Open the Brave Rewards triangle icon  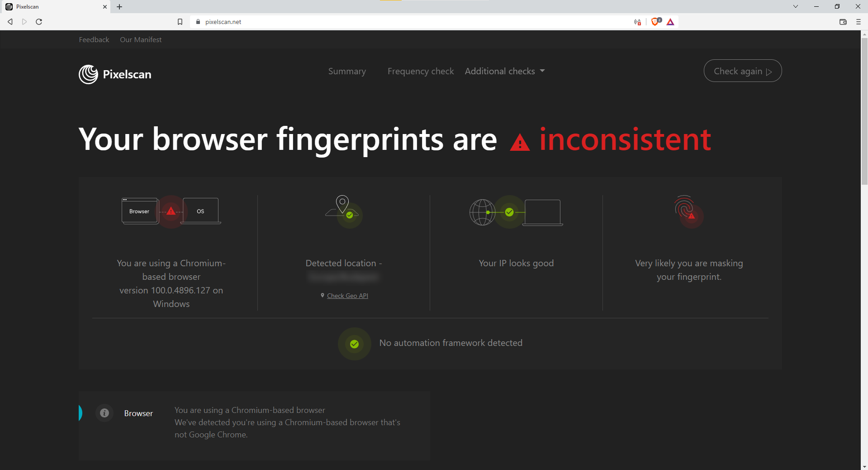tap(670, 22)
